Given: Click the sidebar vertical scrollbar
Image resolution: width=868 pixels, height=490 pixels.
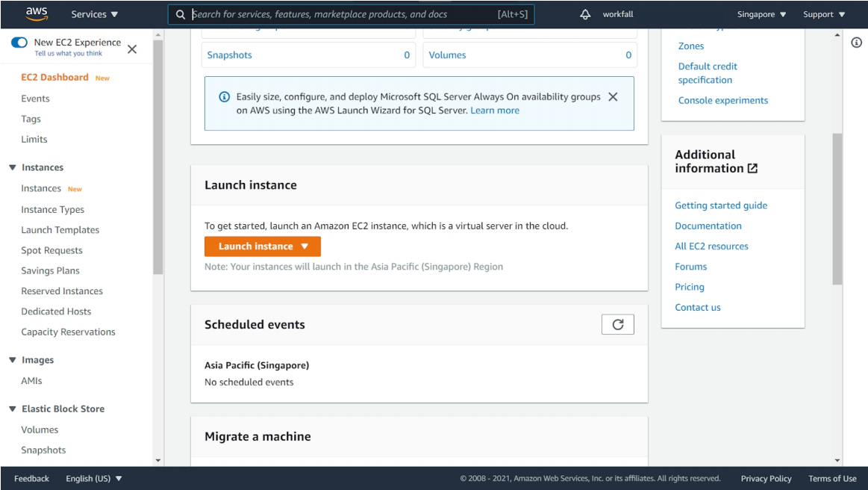Looking at the screenshot, I should click(x=157, y=157).
